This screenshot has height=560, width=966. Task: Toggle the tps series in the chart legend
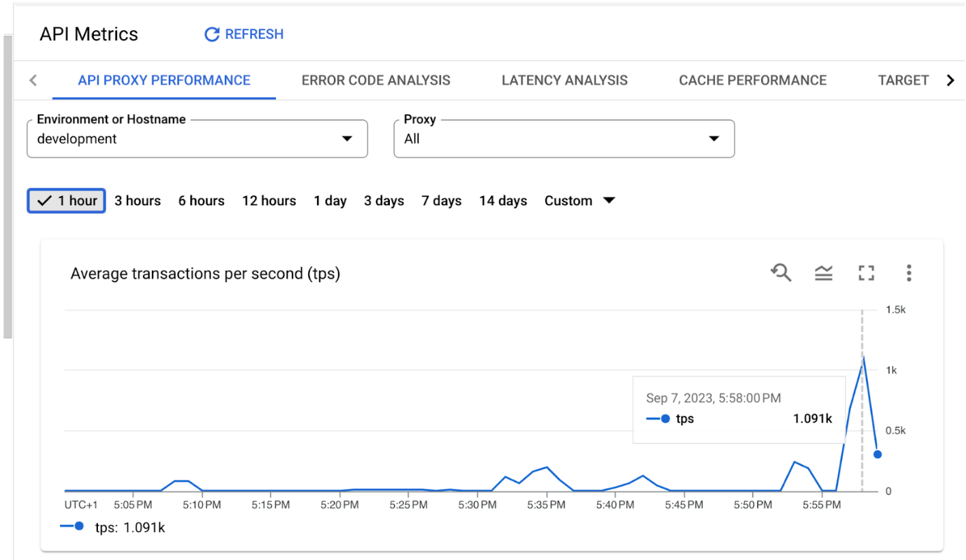coord(114,527)
